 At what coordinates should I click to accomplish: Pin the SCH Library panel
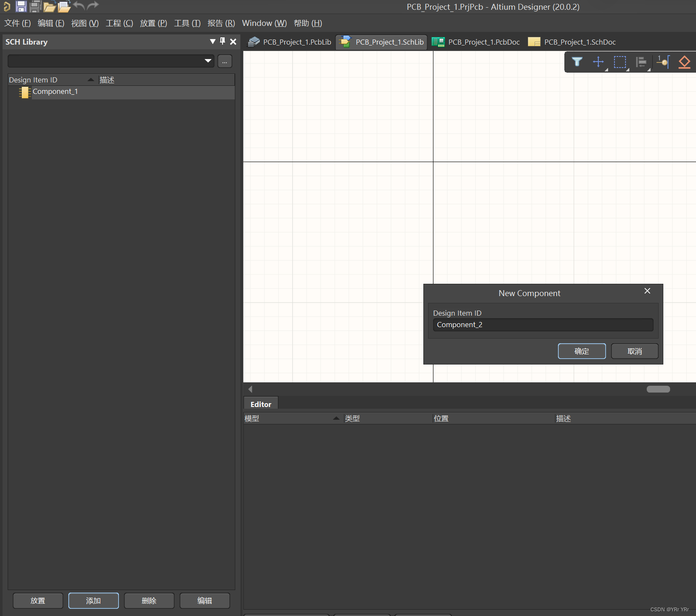223,41
